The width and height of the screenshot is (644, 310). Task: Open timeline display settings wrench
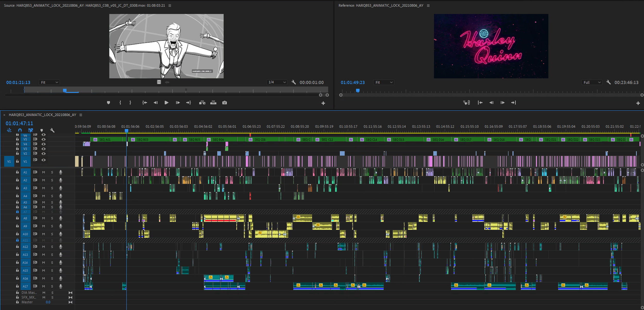click(x=52, y=130)
